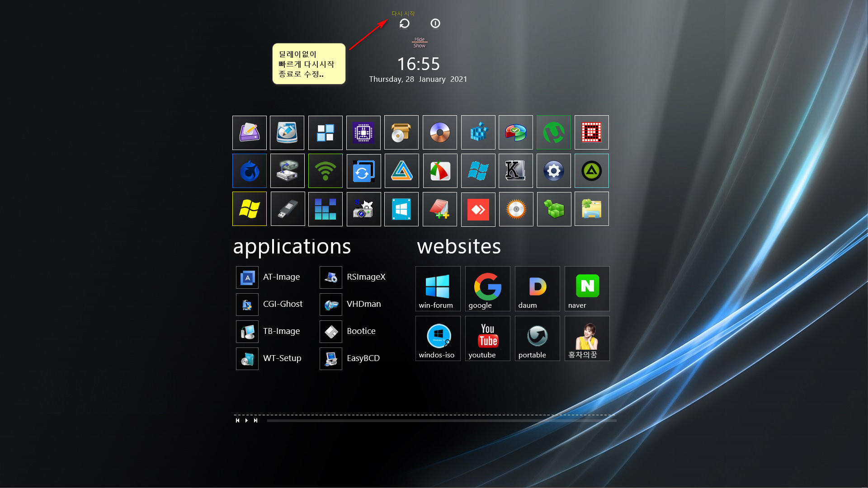
Task: Launch AT-Image application
Action: (x=268, y=277)
